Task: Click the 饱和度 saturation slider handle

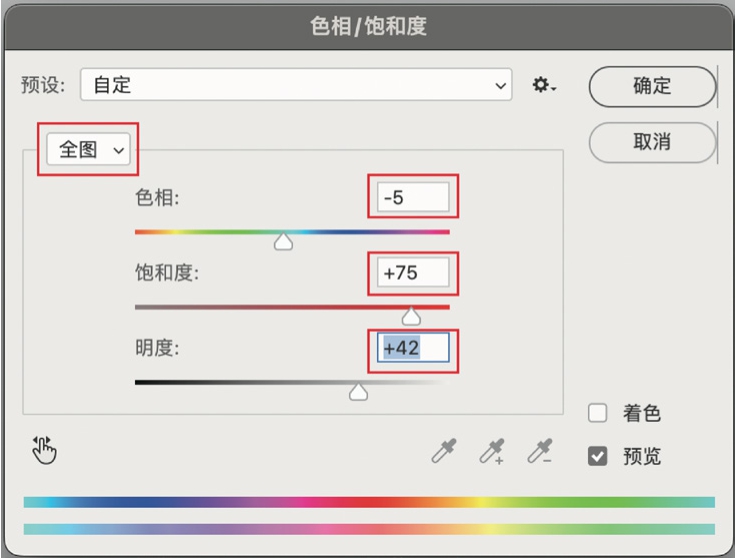Action: pos(410,317)
